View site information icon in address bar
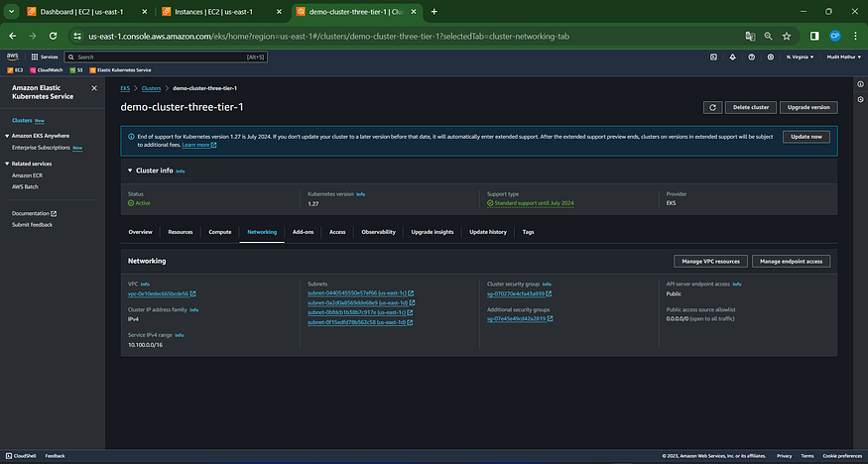868x464 pixels. point(78,36)
